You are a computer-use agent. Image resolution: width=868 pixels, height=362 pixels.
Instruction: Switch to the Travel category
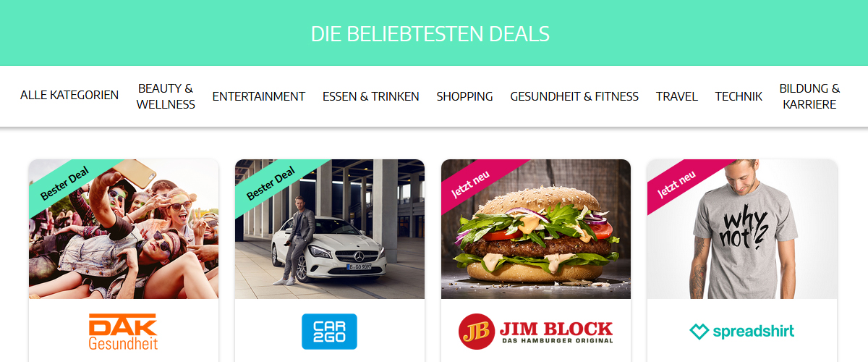click(x=677, y=96)
